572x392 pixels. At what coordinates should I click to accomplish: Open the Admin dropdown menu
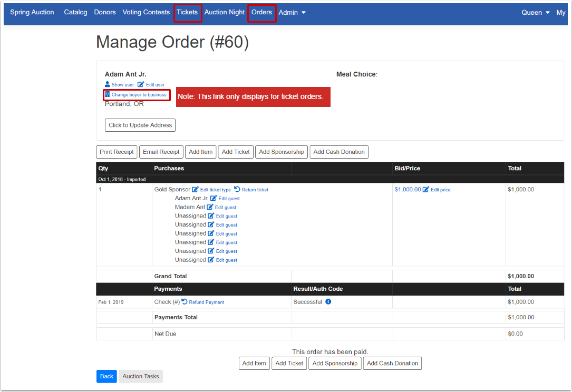coord(292,12)
